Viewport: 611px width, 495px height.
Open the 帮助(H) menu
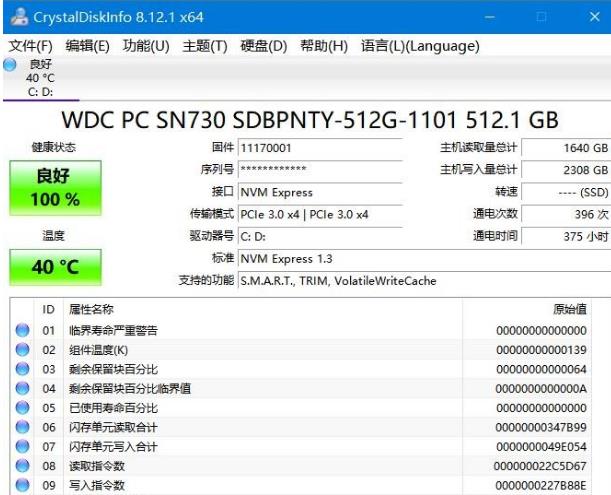tap(323, 46)
